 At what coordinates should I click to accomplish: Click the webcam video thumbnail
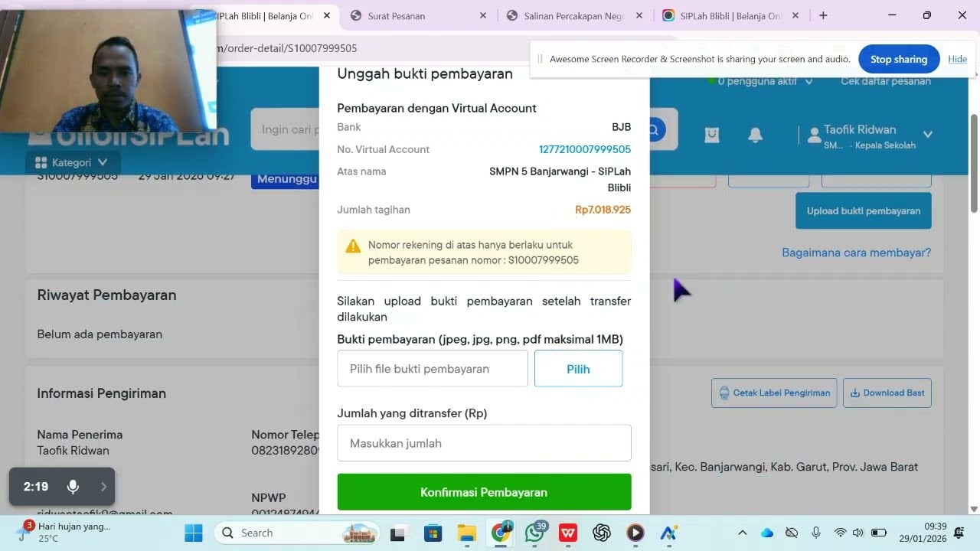108,71
